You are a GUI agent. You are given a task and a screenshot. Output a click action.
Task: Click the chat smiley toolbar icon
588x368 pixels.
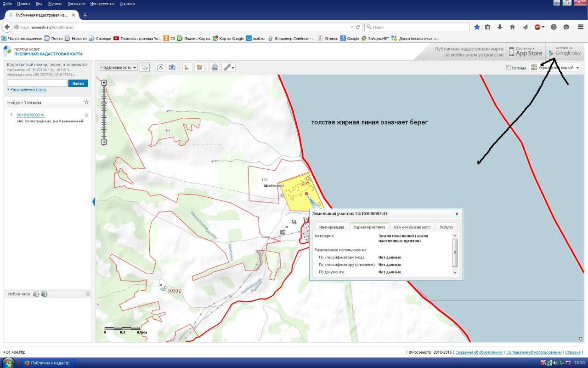[x=566, y=27]
